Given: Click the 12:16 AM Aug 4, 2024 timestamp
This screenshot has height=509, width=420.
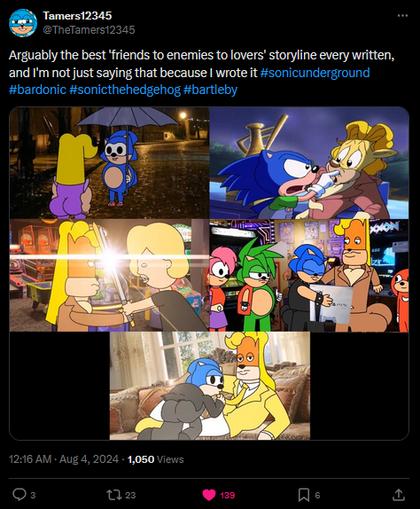Looking at the screenshot, I should coord(64,459).
